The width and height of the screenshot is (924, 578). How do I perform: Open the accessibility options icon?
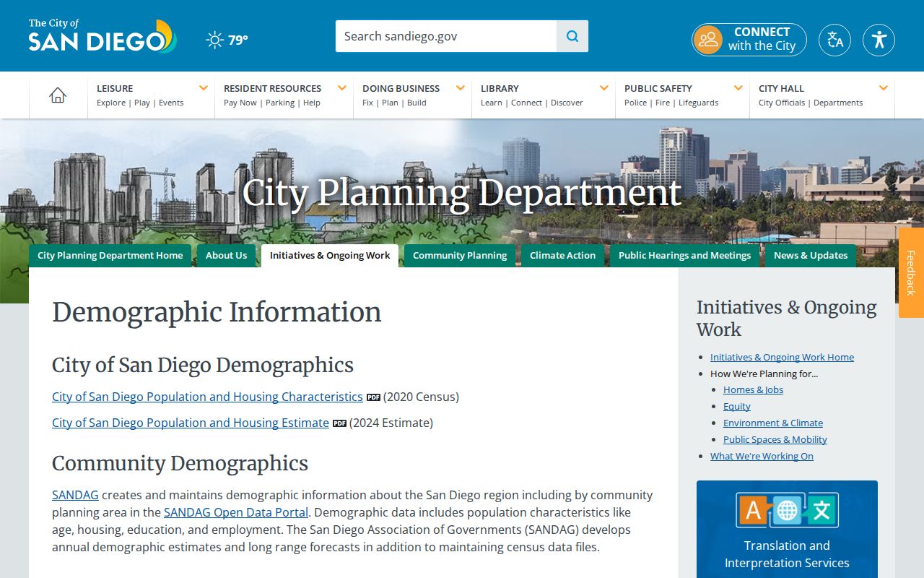(x=879, y=40)
